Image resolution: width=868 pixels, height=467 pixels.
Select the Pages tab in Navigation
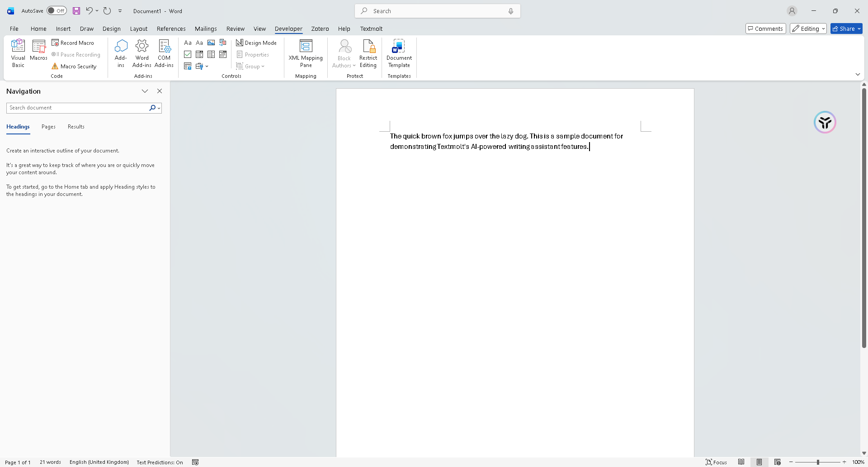point(48,127)
